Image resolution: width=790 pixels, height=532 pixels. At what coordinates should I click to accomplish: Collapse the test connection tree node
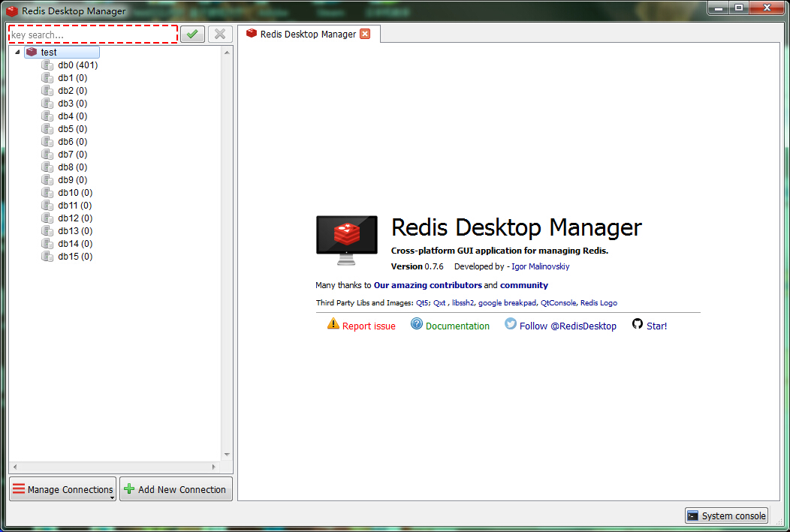tap(17, 52)
